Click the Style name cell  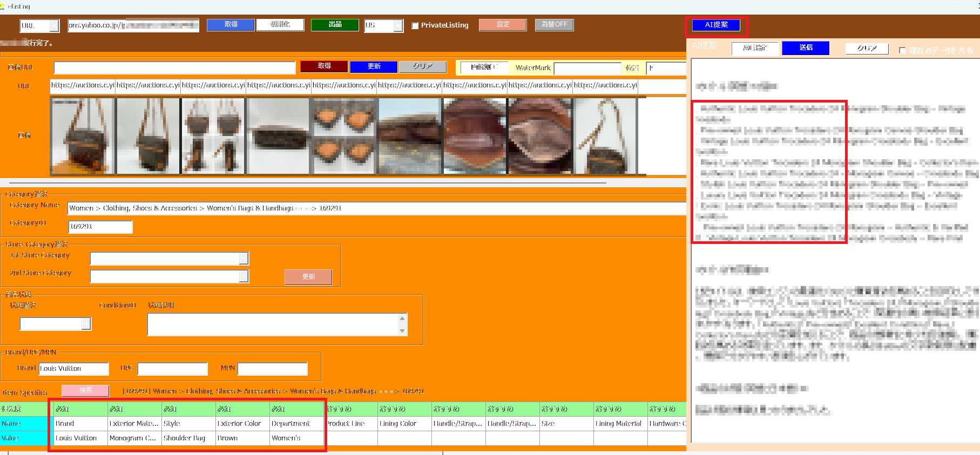(x=188, y=424)
